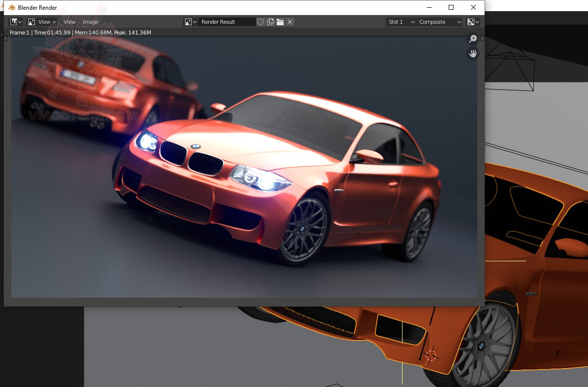Browse images with the image selector dropdown
588x387 pixels.
pyautogui.click(x=190, y=22)
